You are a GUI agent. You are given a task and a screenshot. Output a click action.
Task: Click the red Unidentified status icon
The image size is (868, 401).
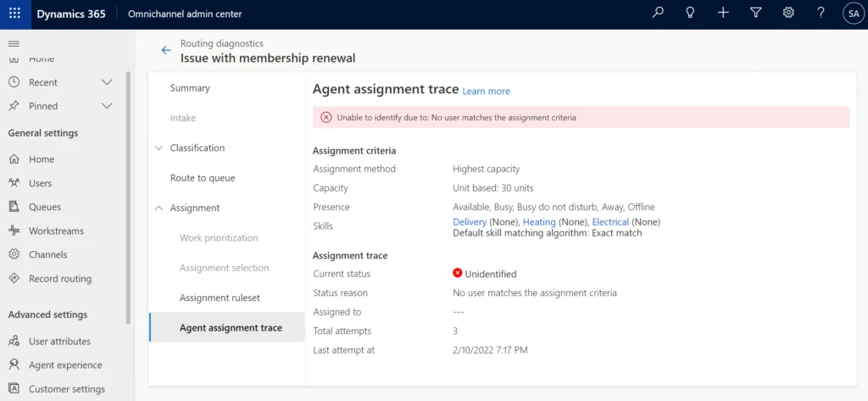(457, 273)
